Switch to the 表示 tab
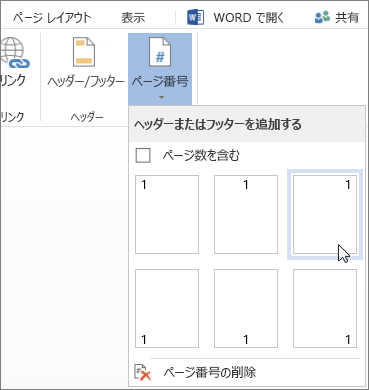Screen dimensions: 369x390 (x=133, y=18)
